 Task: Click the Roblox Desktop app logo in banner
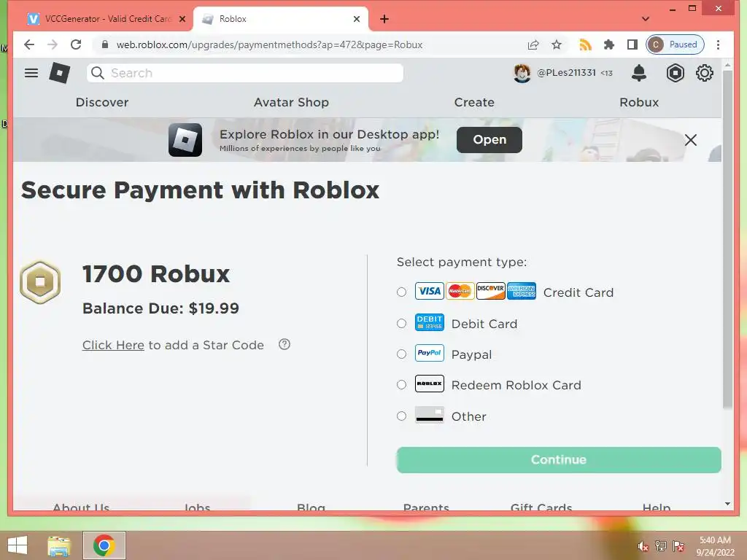click(185, 140)
